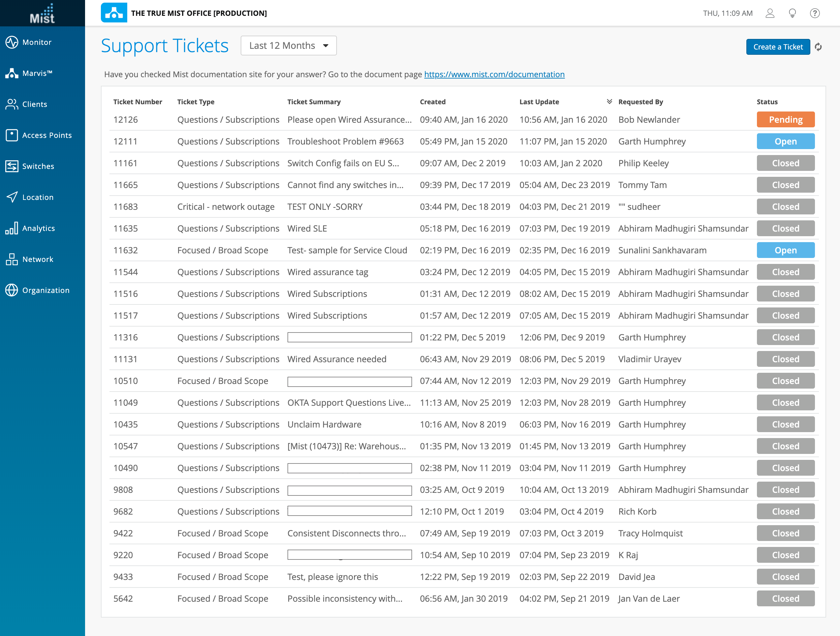840x636 pixels.
Task: Go to Clients in the sidebar
Action: point(34,104)
